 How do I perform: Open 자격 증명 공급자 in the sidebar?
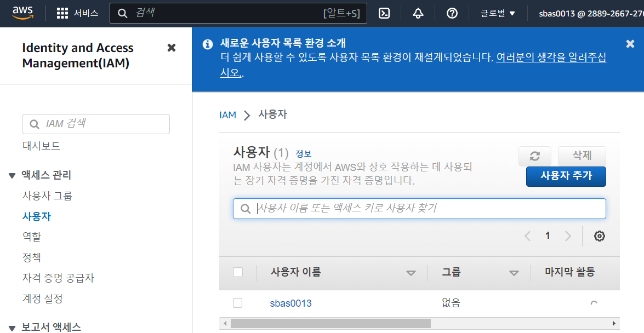(58, 278)
